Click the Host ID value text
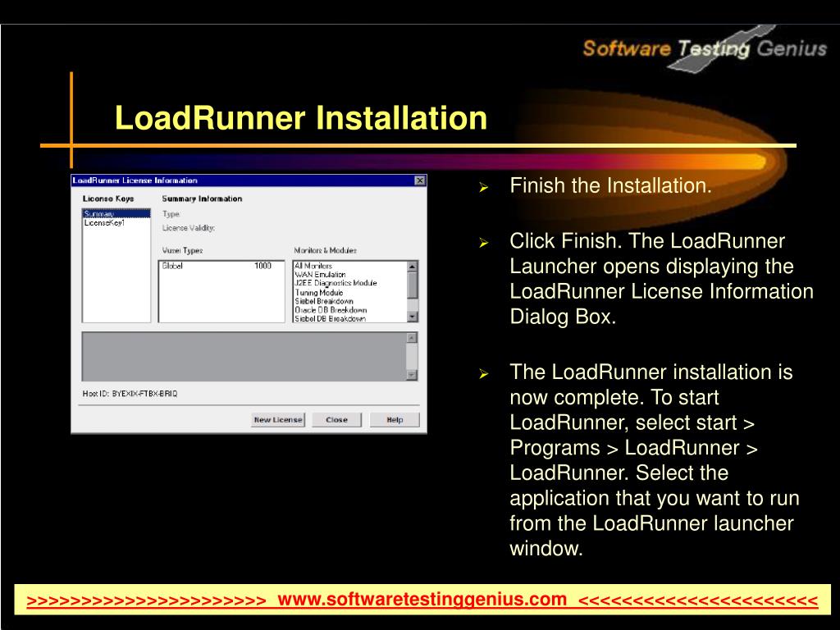This screenshot has height=630, width=840. 144,393
